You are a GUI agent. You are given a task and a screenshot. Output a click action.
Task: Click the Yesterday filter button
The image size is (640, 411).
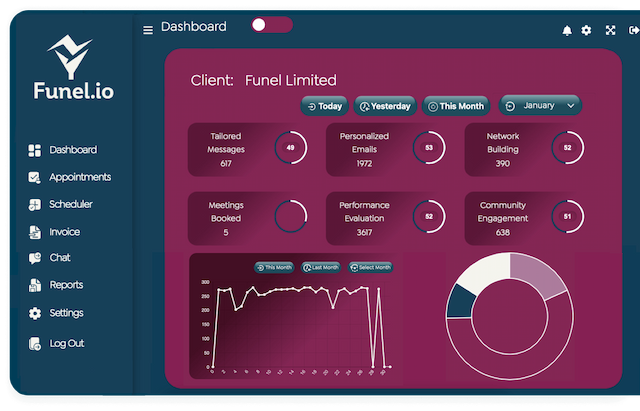(384, 106)
